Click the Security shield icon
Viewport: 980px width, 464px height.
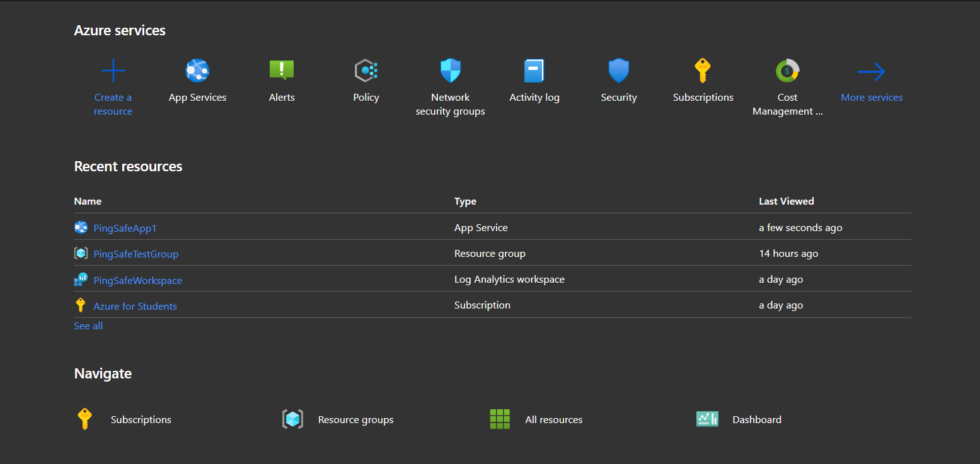click(x=618, y=71)
